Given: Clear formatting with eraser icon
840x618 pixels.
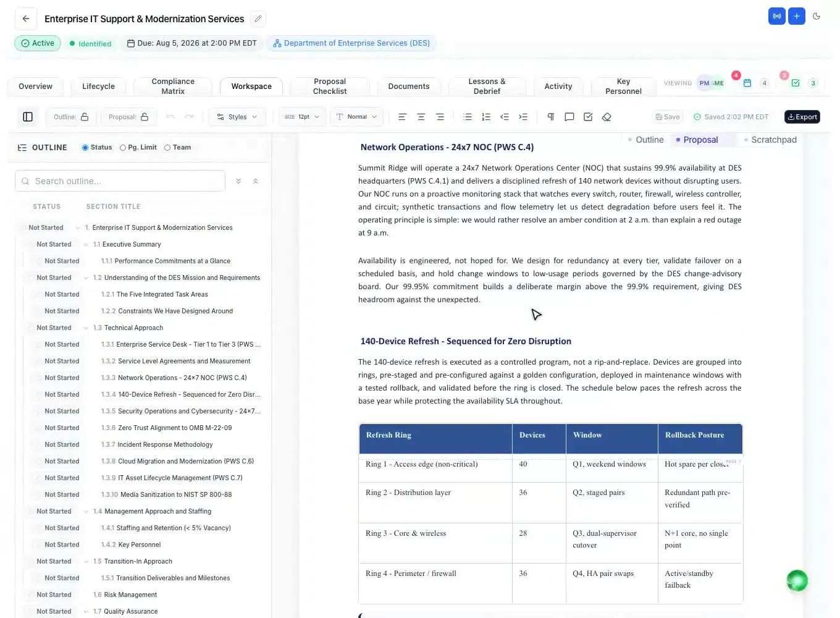Looking at the screenshot, I should (x=607, y=117).
